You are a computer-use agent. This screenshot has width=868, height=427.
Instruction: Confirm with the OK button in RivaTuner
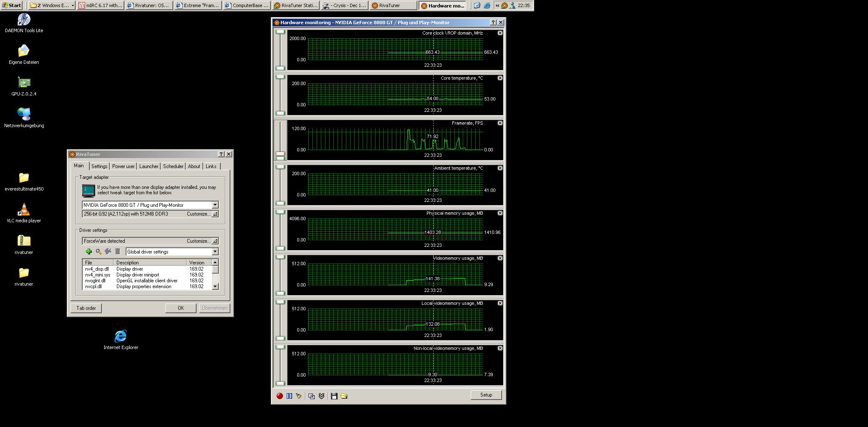[x=181, y=308]
